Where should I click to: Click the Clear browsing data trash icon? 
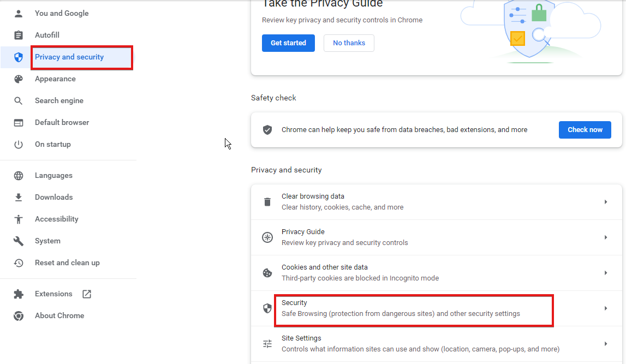tap(267, 202)
